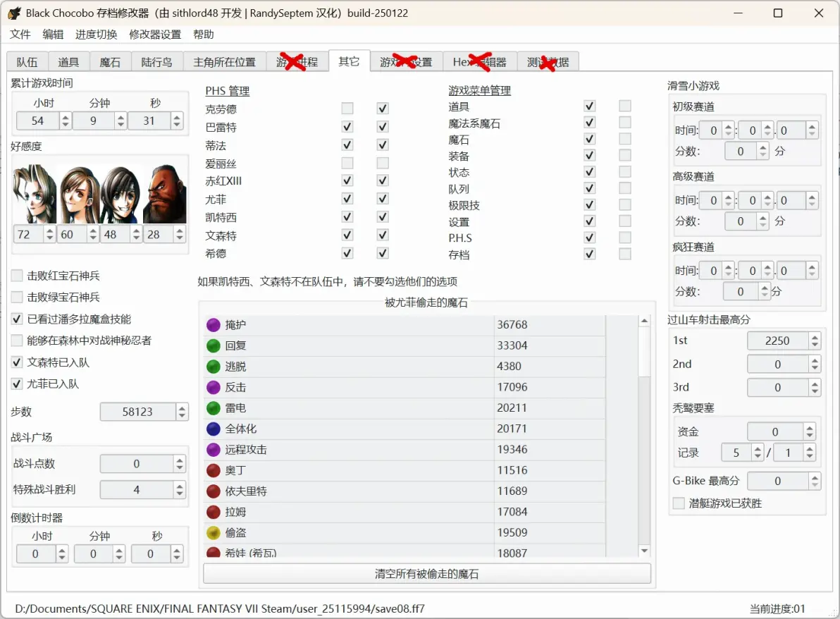Click the green 回复 materia orb icon
The height and width of the screenshot is (619, 840).
[x=214, y=345]
